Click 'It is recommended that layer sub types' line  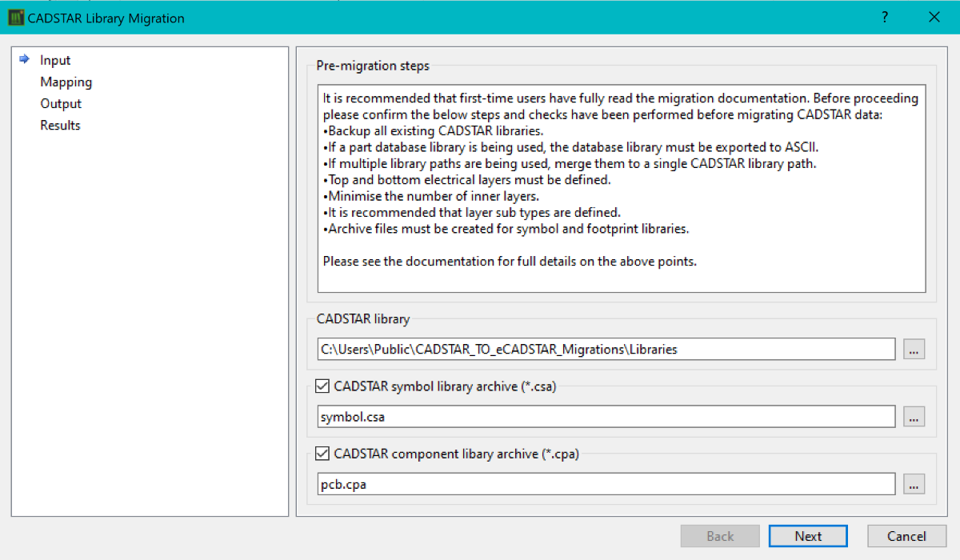(x=472, y=212)
